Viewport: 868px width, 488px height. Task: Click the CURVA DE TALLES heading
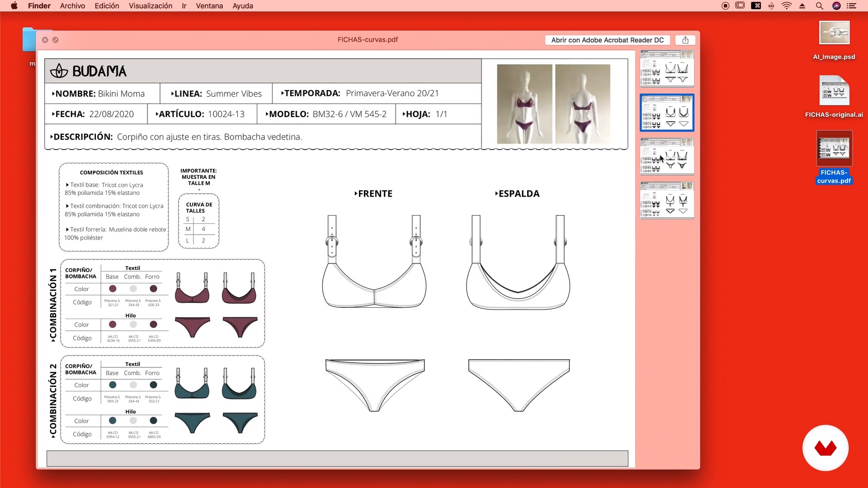(199, 207)
